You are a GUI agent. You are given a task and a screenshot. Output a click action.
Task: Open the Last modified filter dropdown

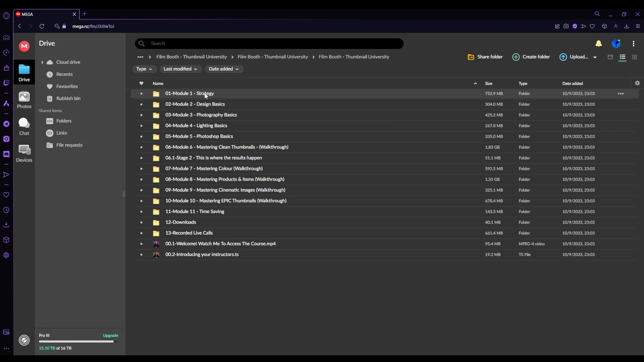[x=180, y=69]
